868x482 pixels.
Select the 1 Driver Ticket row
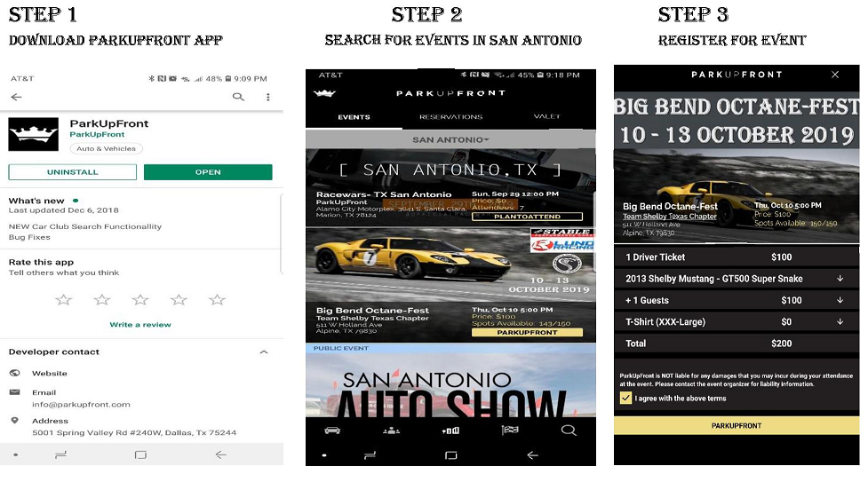pos(737,257)
